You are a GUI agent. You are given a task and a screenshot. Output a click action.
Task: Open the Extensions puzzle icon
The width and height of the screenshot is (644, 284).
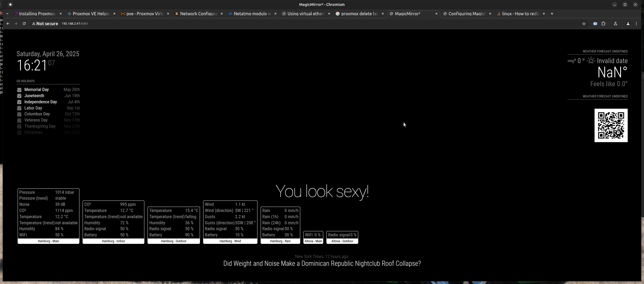tap(603, 24)
